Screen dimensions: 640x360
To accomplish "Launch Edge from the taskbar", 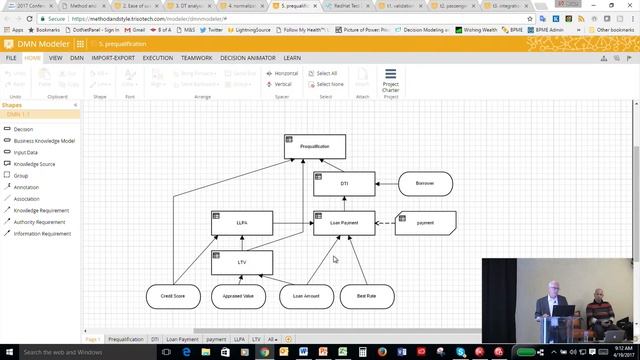I will 186,352.
